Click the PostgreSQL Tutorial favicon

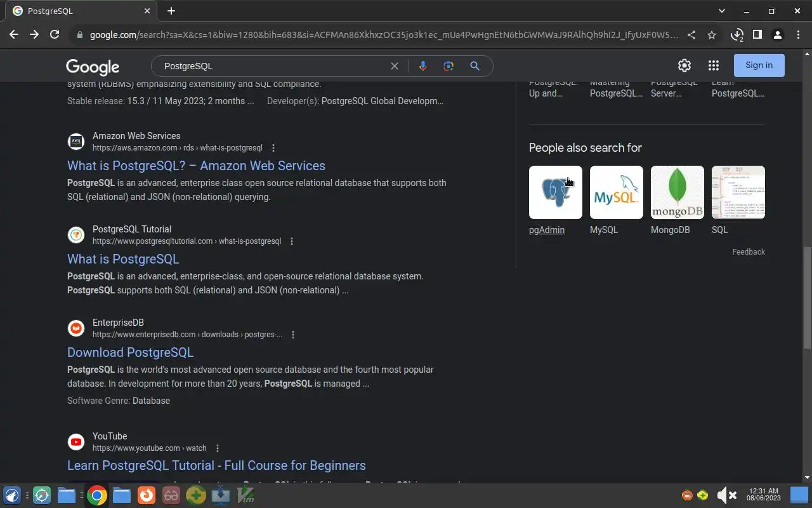tap(76, 235)
